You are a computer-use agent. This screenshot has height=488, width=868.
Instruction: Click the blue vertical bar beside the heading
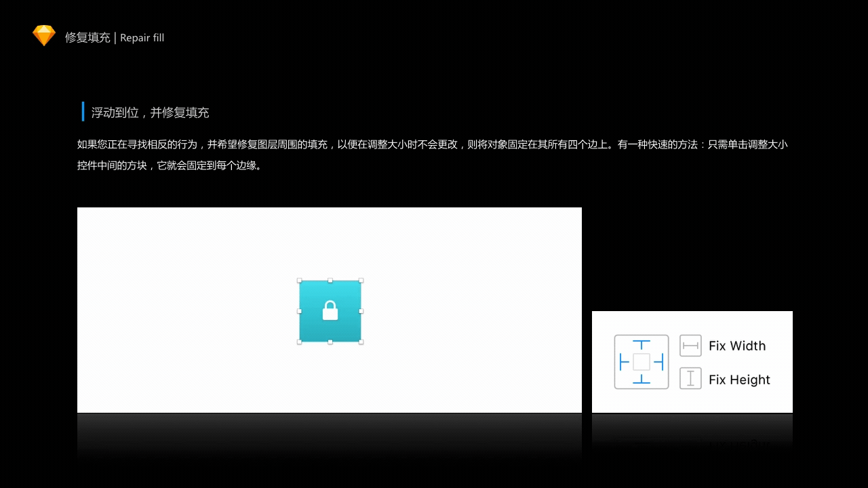click(83, 111)
